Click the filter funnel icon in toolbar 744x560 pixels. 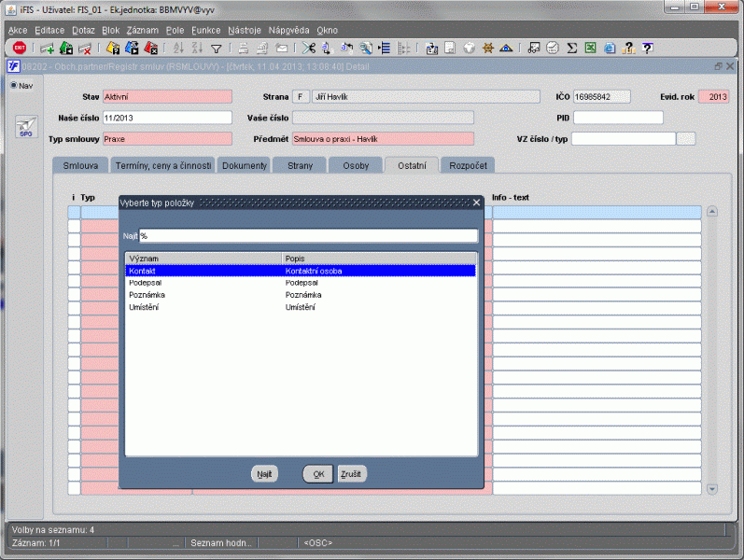tap(217, 49)
